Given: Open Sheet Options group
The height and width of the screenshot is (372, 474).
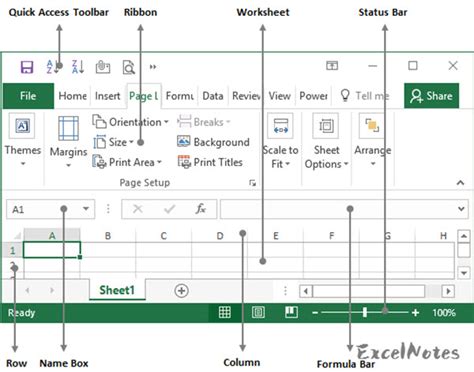Looking at the screenshot, I should click(x=326, y=141).
